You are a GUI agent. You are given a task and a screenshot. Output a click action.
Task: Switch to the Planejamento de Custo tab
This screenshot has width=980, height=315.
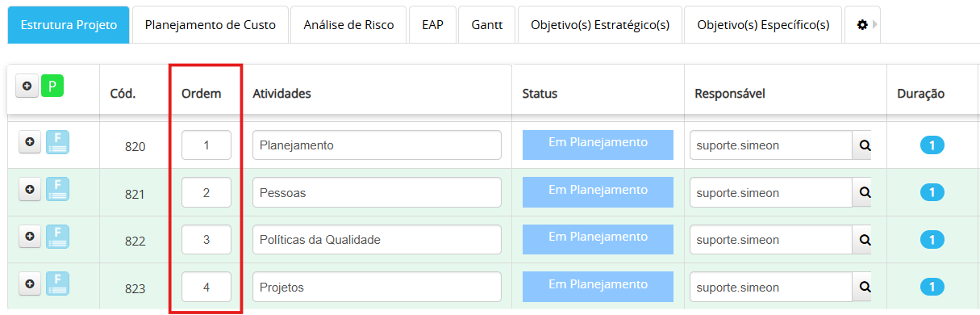pyautogui.click(x=211, y=25)
